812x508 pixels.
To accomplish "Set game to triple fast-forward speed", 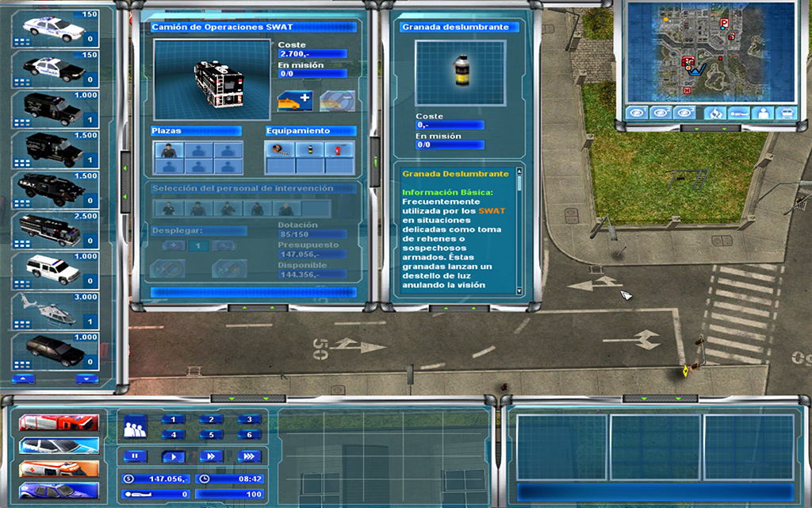I will click(x=249, y=456).
